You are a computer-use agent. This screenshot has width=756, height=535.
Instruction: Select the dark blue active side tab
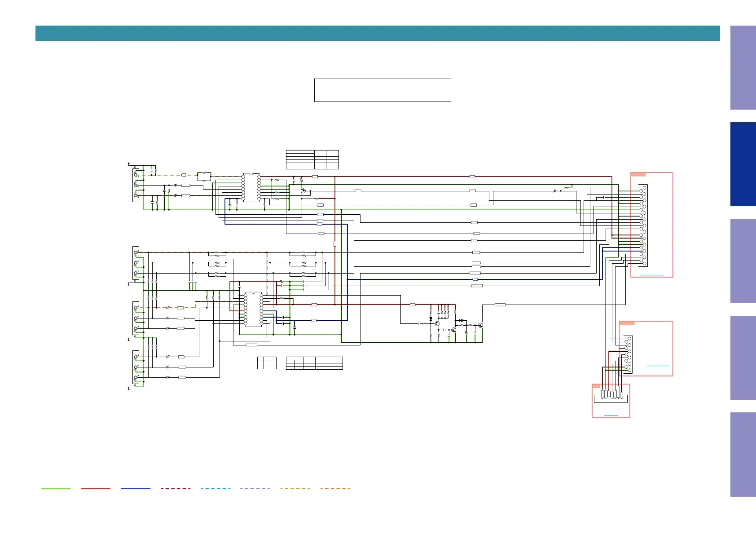click(x=743, y=164)
